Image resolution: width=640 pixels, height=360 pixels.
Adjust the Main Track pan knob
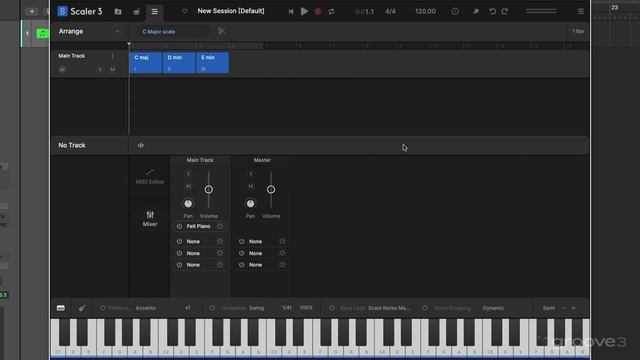click(x=188, y=203)
